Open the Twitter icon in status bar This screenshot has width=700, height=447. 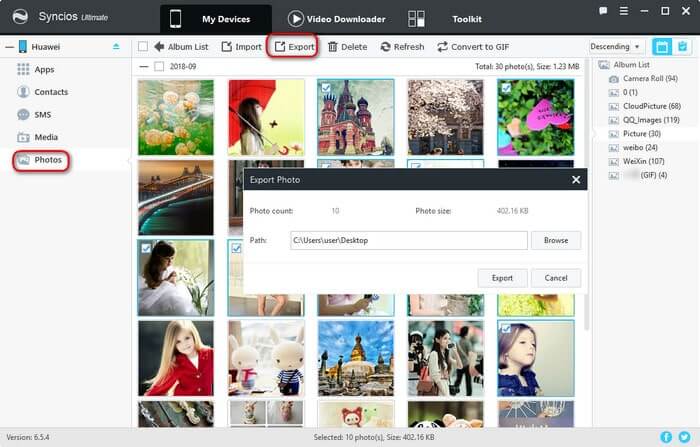684,437
